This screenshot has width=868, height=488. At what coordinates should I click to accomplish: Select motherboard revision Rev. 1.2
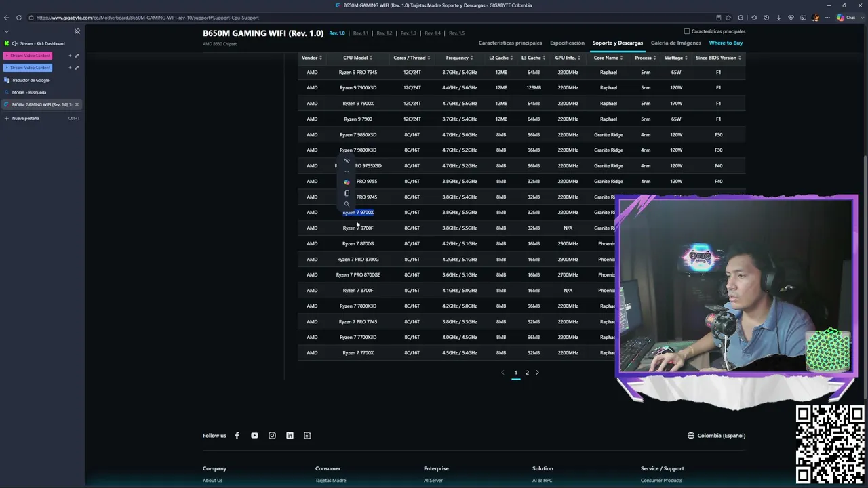point(384,33)
